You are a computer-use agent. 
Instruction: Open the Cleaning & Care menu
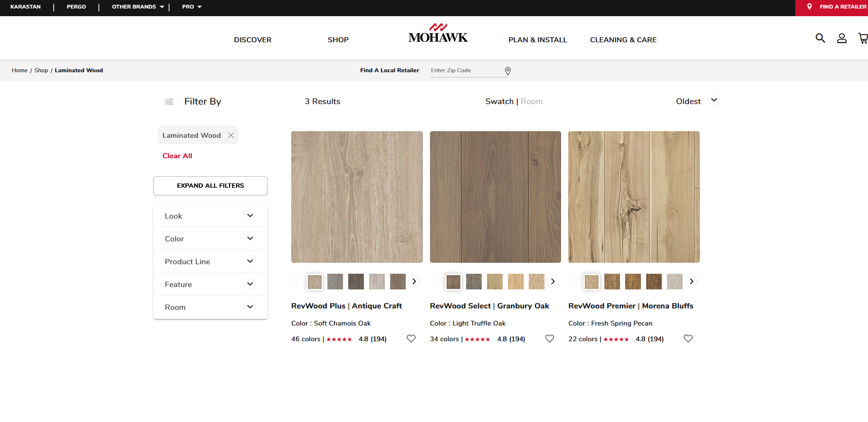coord(623,40)
